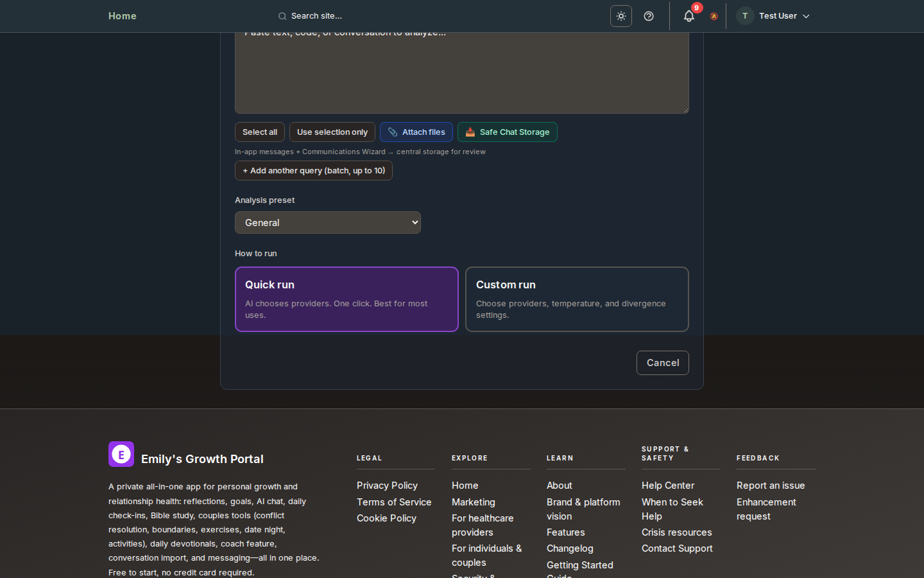This screenshot has height=578, width=924.
Task: Open the Privacy Policy link
Action: coord(387,486)
